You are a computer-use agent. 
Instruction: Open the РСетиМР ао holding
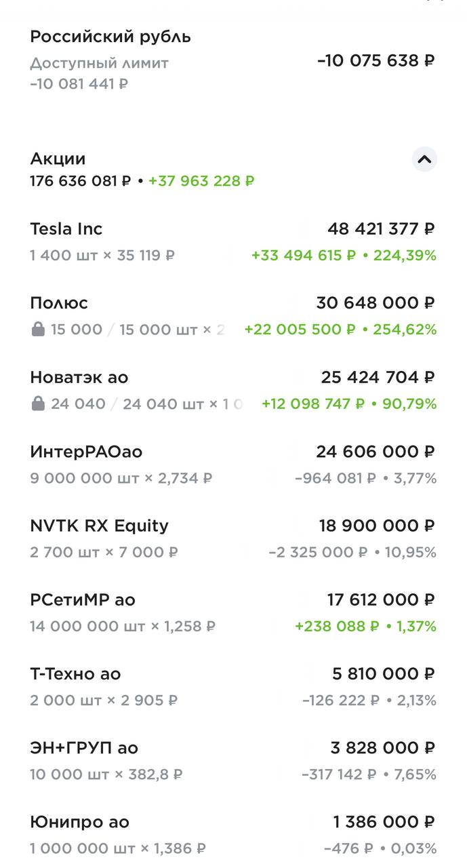point(82,600)
